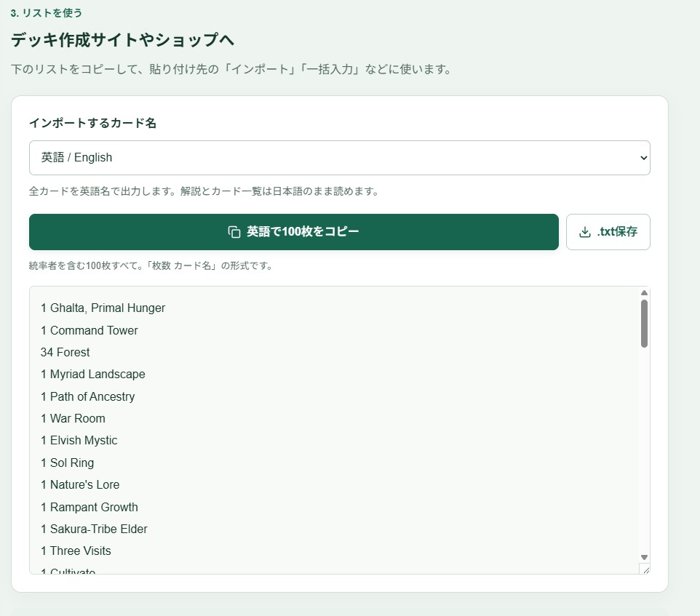Click the line '1 Myriad Landscape'
This screenshot has height=616, width=700.
[x=93, y=375]
